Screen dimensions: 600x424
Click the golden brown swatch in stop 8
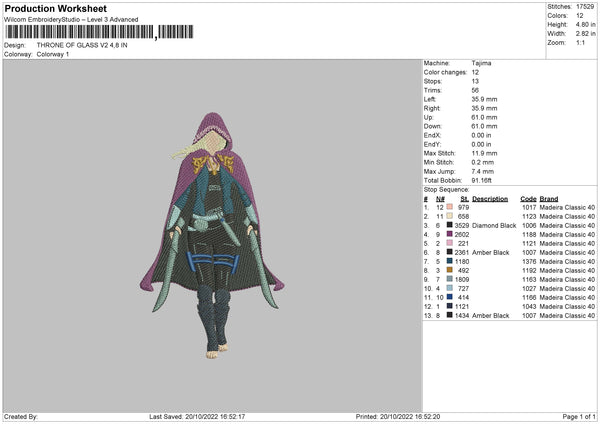450,270
